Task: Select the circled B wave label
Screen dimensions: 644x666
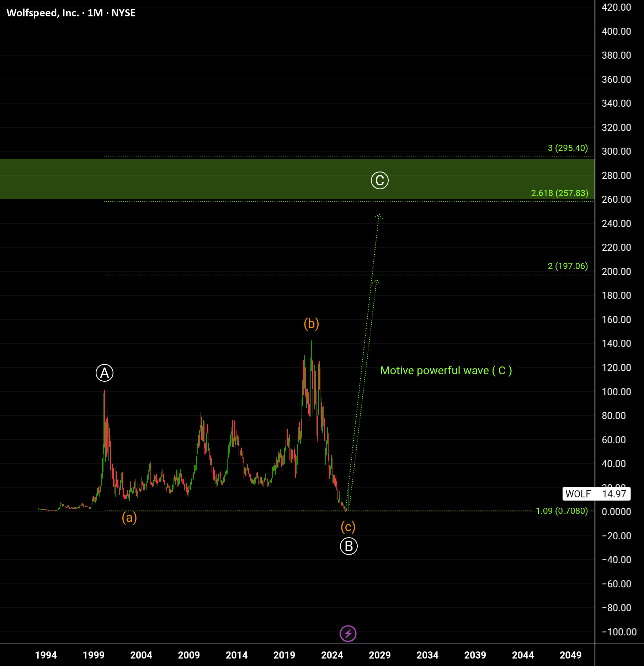Action: (348, 546)
